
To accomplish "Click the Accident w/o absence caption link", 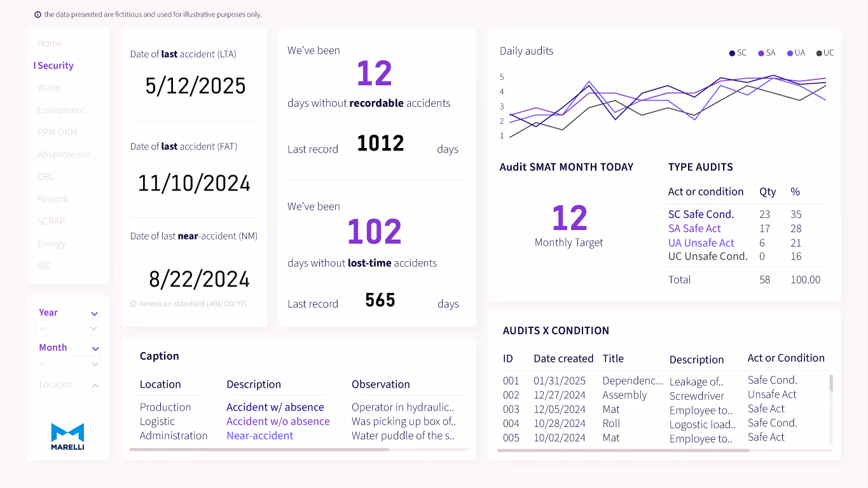I will pyautogui.click(x=278, y=421).
